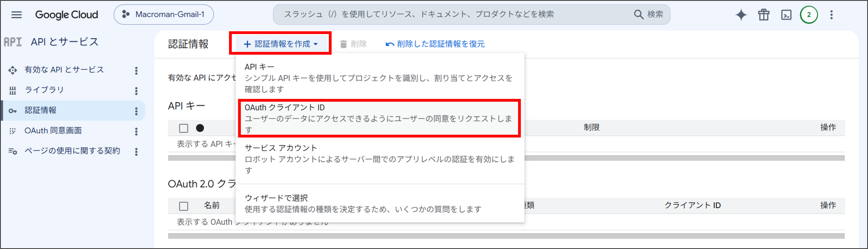
Task: Open more options for ライブラリ
Action: 136,90
